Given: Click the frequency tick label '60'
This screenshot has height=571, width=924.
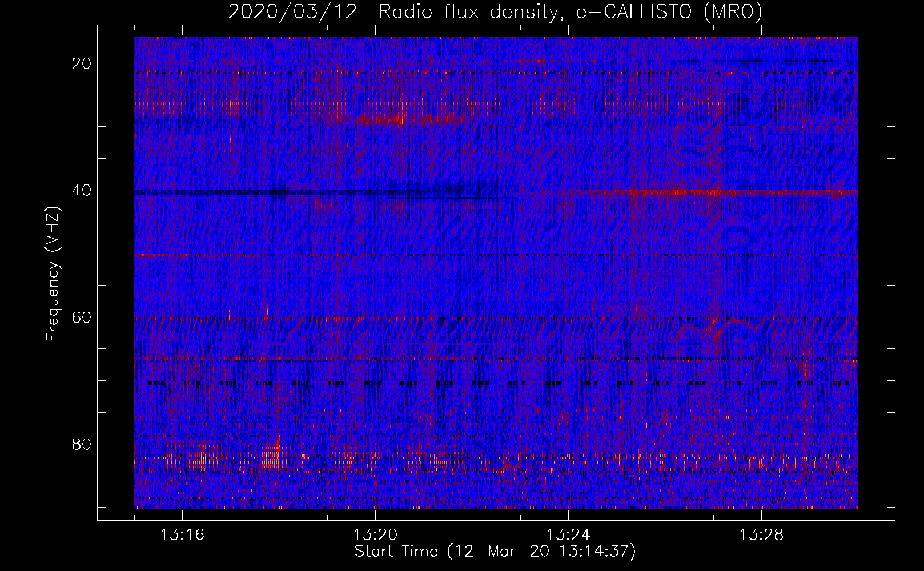Looking at the screenshot, I should point(82,317).
